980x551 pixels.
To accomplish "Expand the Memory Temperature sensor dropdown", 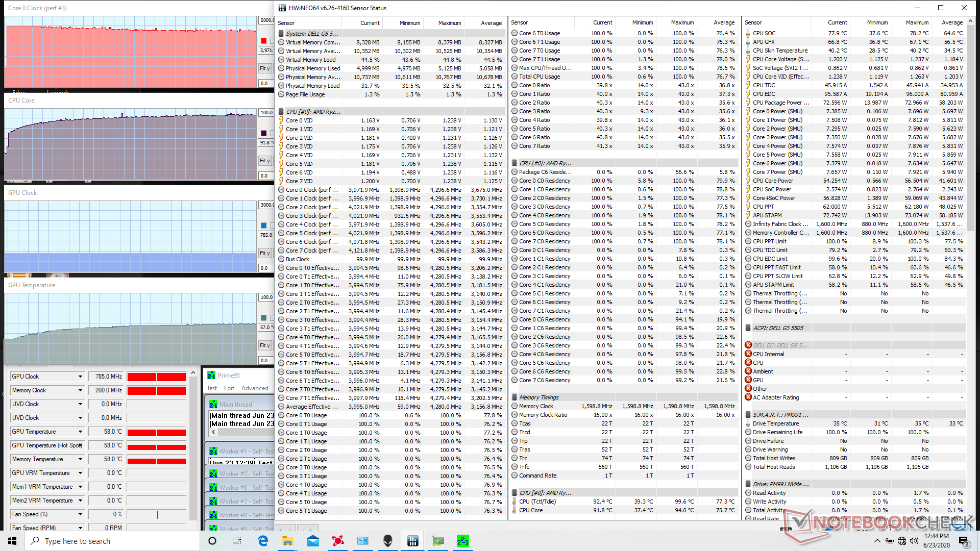I will click(x=80, y=459).
